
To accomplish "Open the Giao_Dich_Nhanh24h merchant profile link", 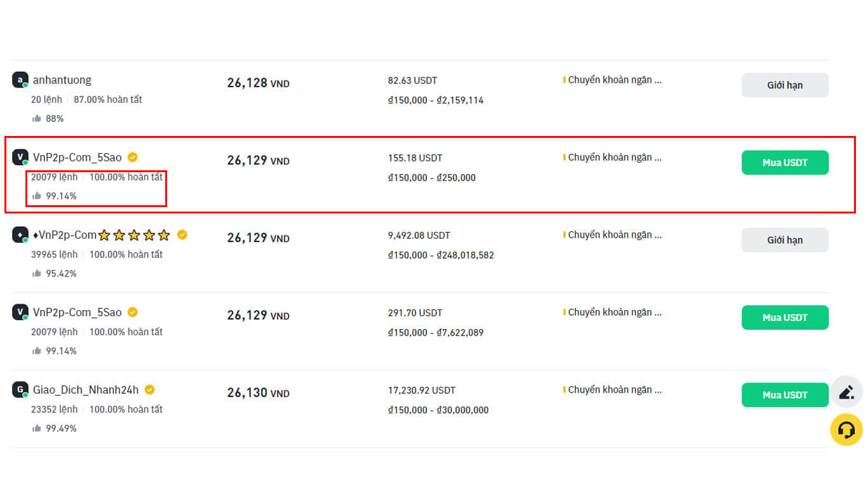I will pos(86,390).
